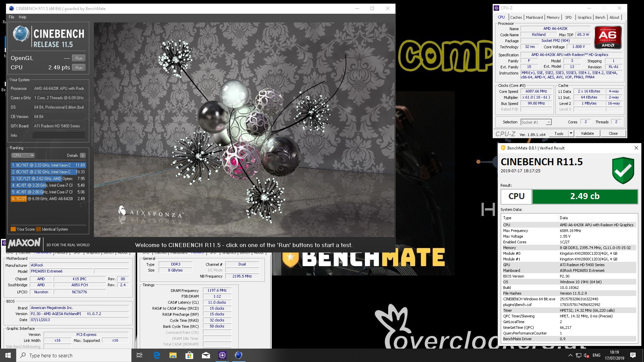Switch to the Bench tab in CPU-Z

click(x=600, y=17)
